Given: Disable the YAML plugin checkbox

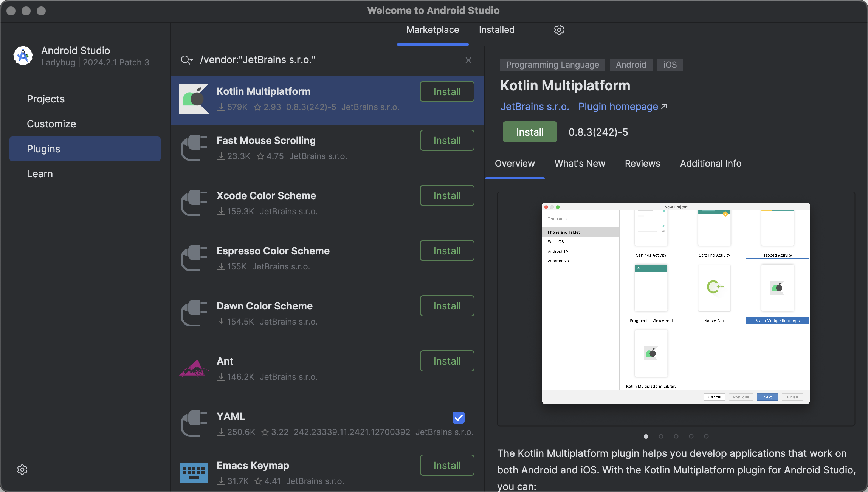Looking at the screenshot, I should click(x=459, y=418).
